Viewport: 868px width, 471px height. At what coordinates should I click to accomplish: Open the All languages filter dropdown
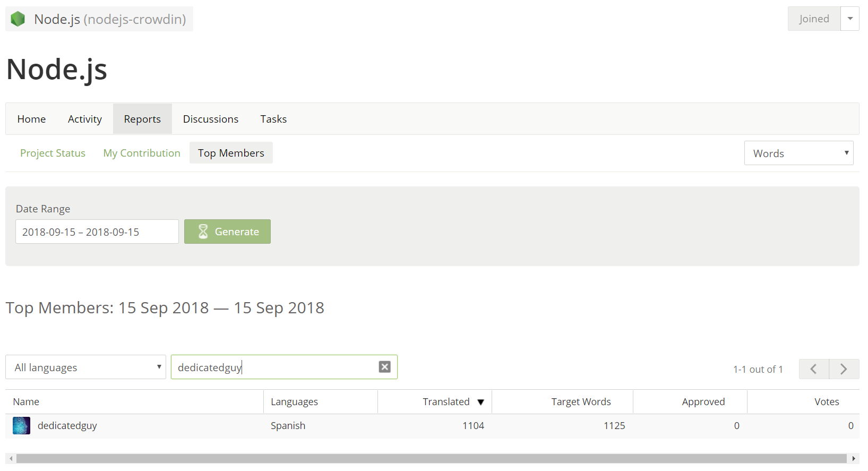point(85,367)
